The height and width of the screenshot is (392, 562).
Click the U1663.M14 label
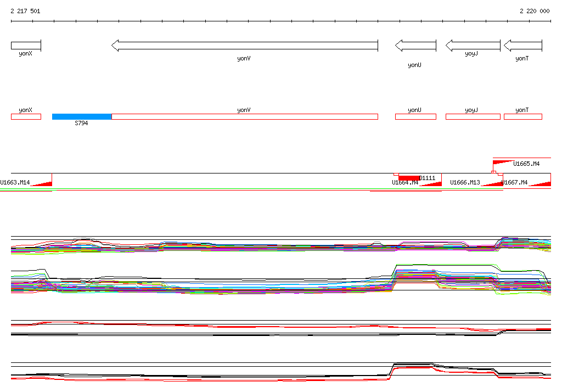point(15,183)
